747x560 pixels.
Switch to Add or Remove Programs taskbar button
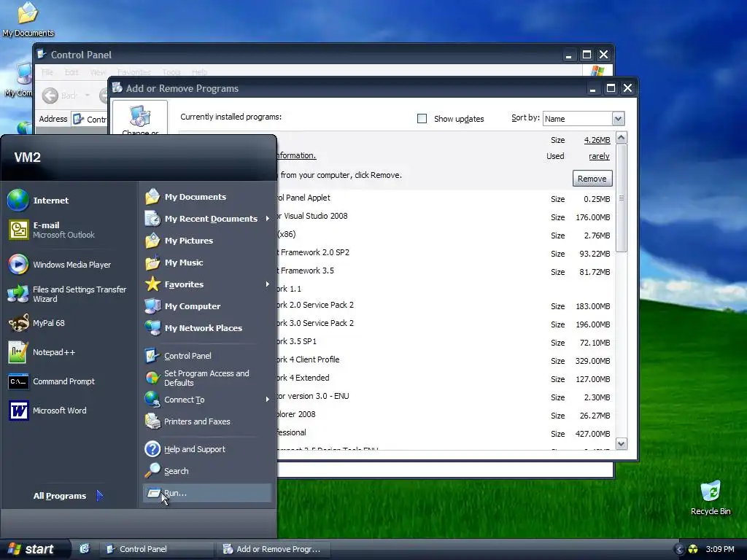(274, 549)
